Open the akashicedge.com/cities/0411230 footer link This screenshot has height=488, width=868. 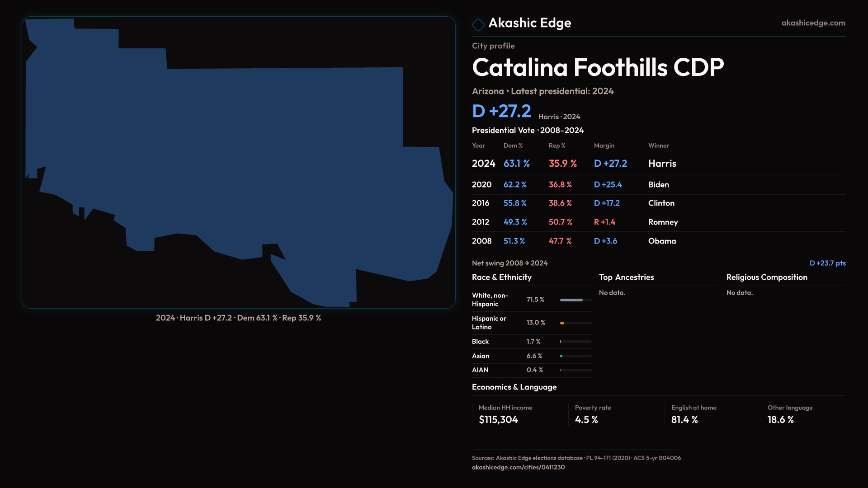tap(518, 467)
